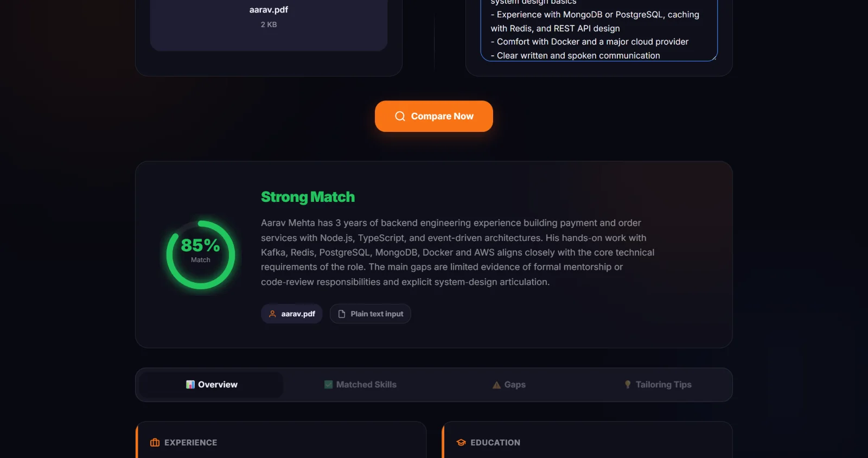
Task: Click the graduation cap icon beside EDUCATION
Action: pos(461,443)
